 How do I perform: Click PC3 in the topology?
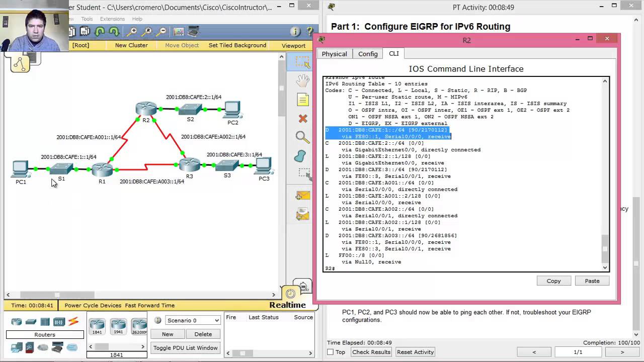(x=264, y=166)
